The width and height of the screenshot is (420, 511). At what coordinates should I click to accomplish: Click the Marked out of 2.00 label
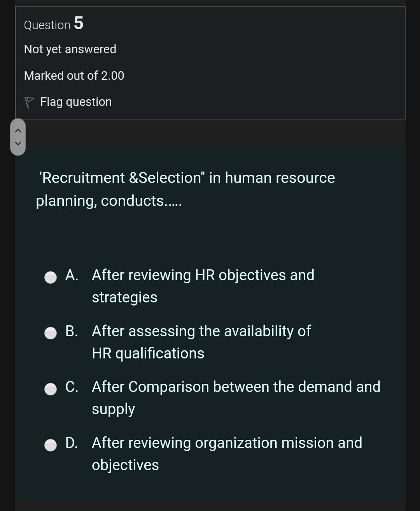(x=74, y=76)
